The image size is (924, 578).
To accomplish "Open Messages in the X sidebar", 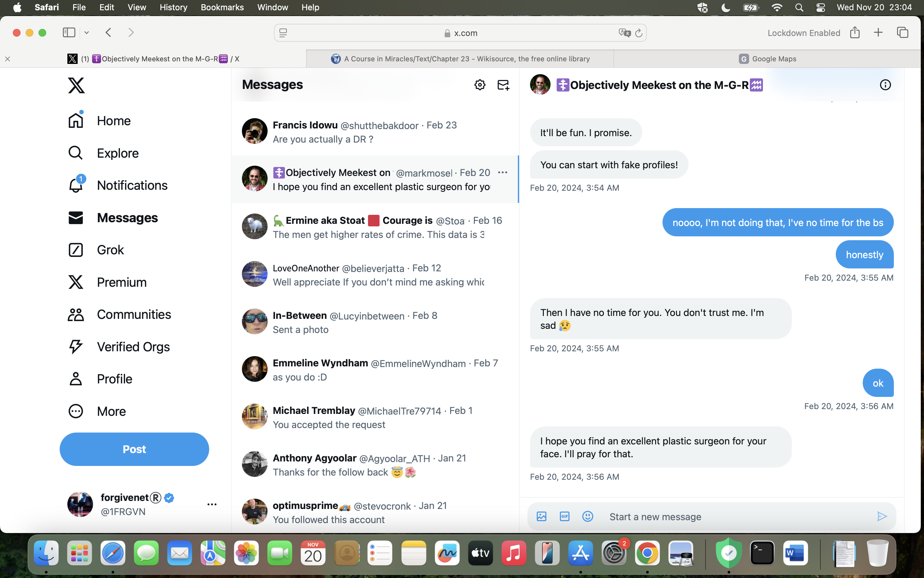I will point(113,218).
